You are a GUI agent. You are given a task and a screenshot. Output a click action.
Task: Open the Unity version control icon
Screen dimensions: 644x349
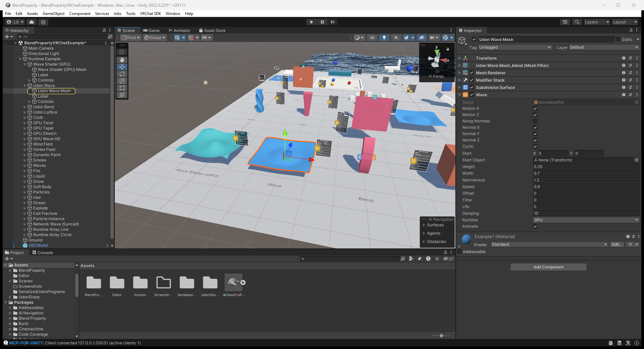[43, 22]
